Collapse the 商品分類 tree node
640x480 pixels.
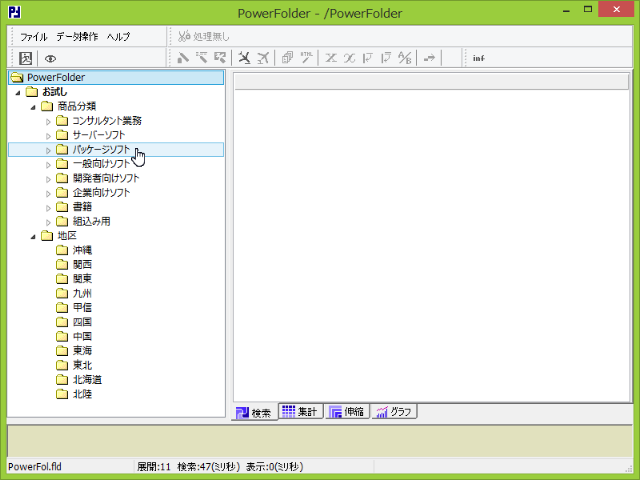point(33,107)
